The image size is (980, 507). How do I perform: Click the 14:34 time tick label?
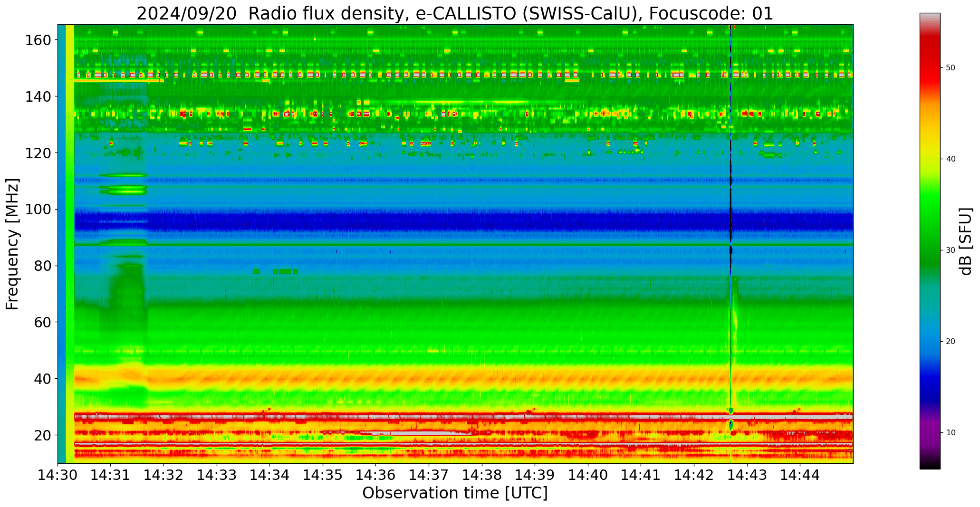click(x=270, y=474)
